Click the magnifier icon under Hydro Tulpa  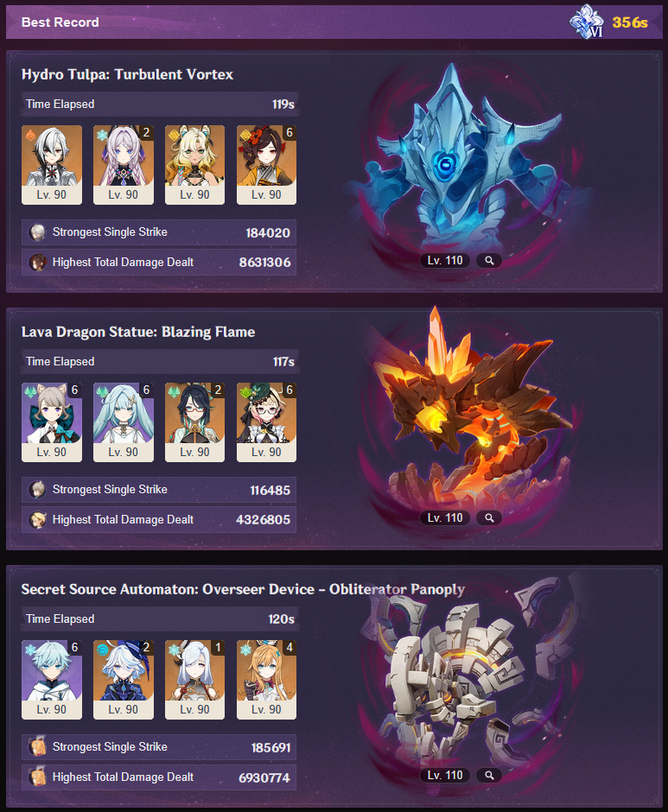(489, 261)
